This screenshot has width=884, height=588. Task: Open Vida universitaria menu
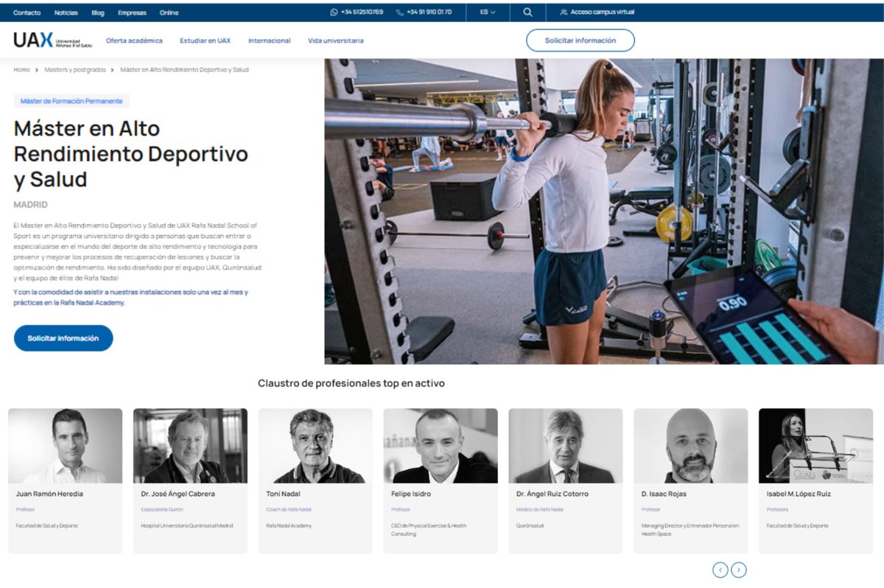(x=336, y=41)
